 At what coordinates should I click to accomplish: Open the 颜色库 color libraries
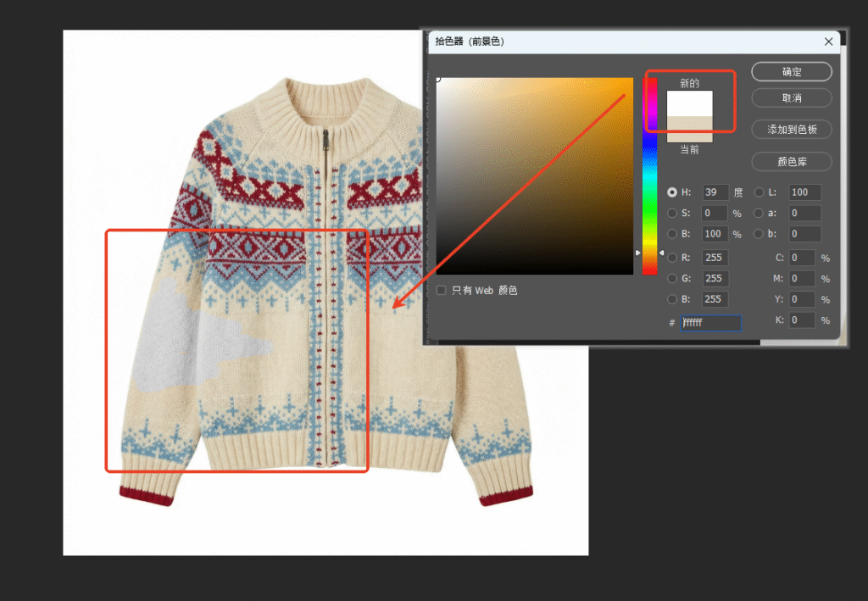[x=791, y=161]
